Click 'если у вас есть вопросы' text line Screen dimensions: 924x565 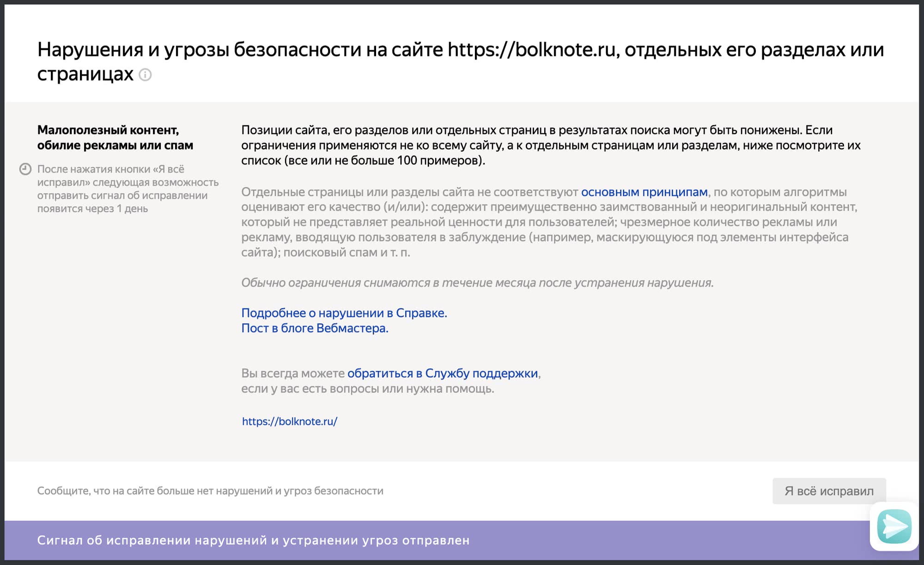click(368, 389)
